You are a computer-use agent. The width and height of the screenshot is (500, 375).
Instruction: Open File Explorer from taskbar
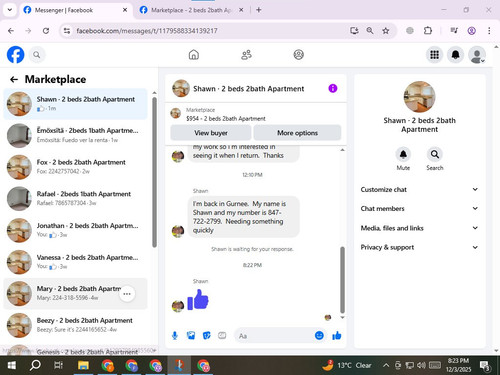click(83, 365)
